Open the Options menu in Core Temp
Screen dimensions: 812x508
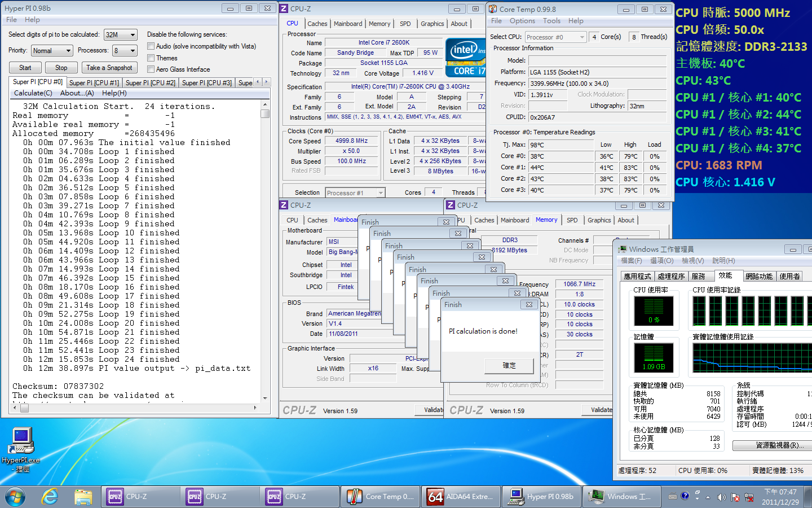(x=522, y=21)
